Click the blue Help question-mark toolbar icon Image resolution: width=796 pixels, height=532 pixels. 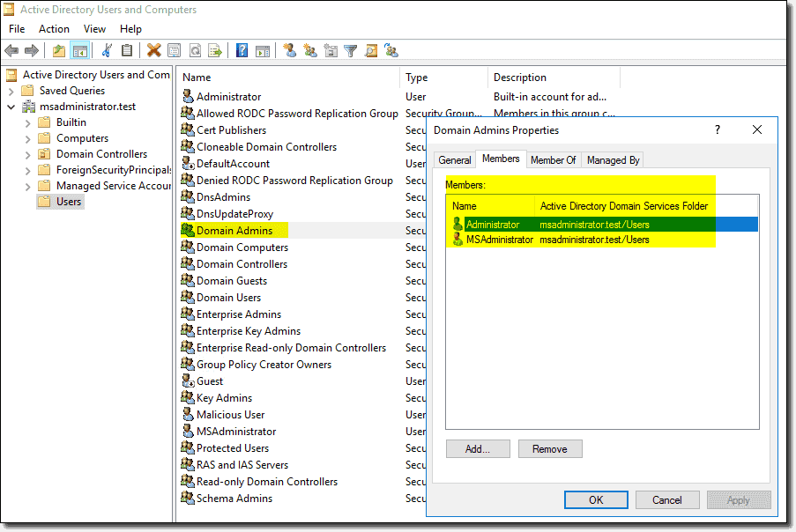(x=242, y=51)
